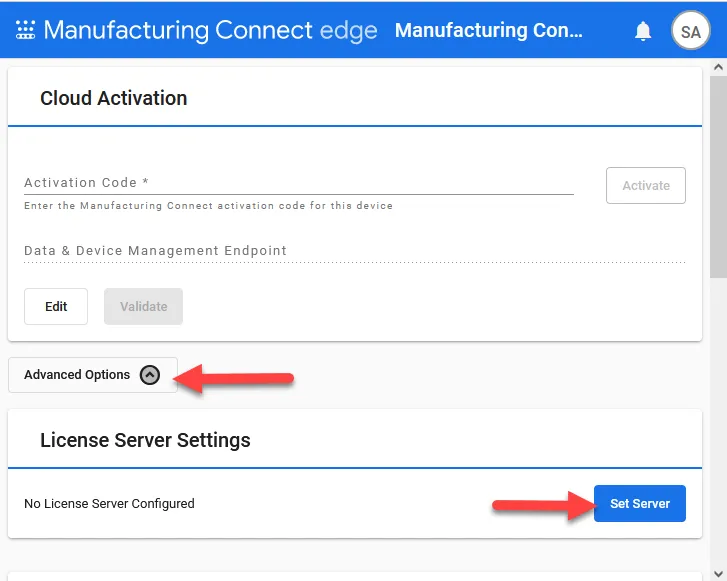Click the Validate button
The height and width of the screenshot is (581, 727).
click(143, 306)
